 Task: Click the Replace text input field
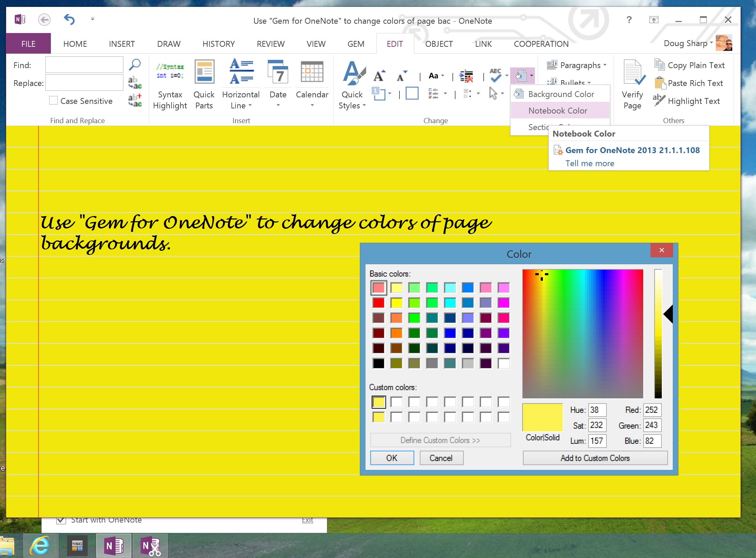(x=84, y=83)
